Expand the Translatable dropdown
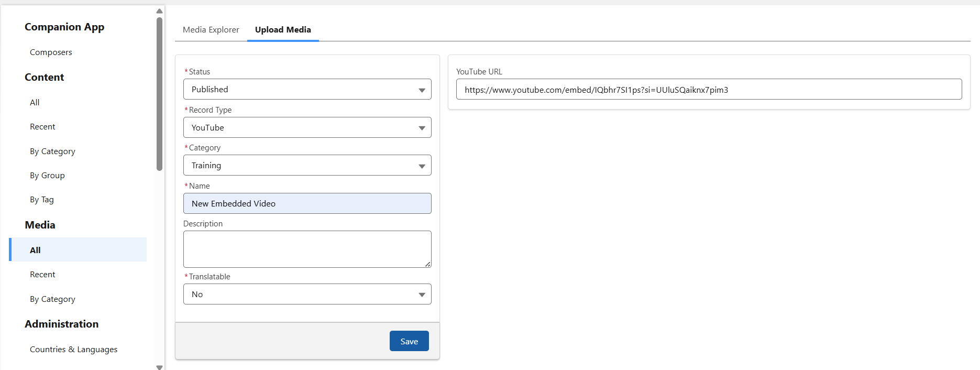The image size is (980, 370). pyautogui.click(x=307, y=294)
